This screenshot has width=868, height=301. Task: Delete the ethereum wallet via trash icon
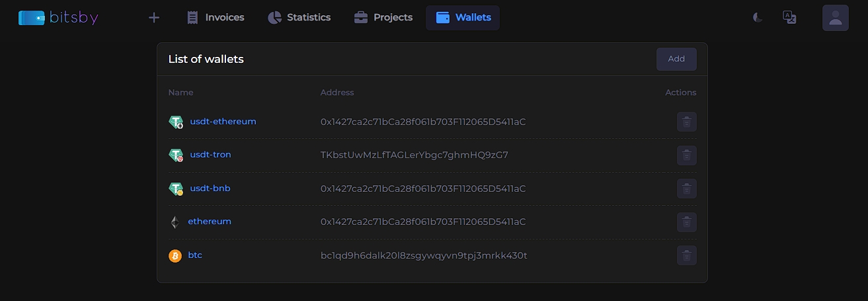[x=686, y=222]
